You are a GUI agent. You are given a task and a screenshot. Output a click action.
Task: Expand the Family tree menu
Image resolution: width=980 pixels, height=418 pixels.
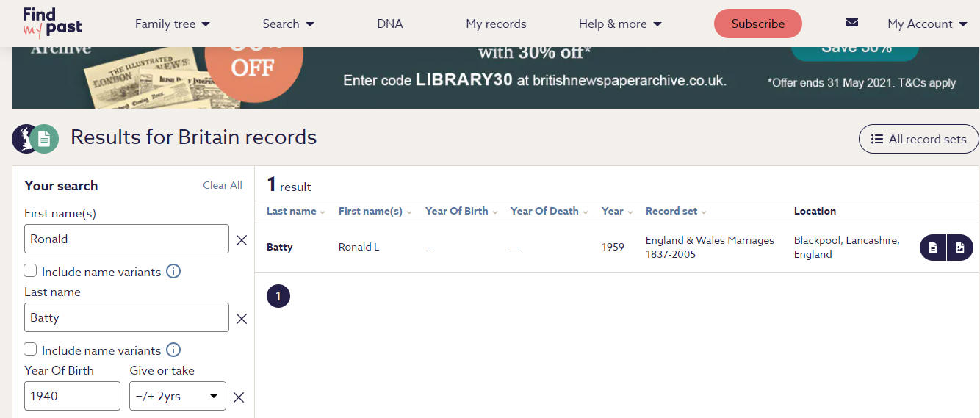[x=173, y=24]
